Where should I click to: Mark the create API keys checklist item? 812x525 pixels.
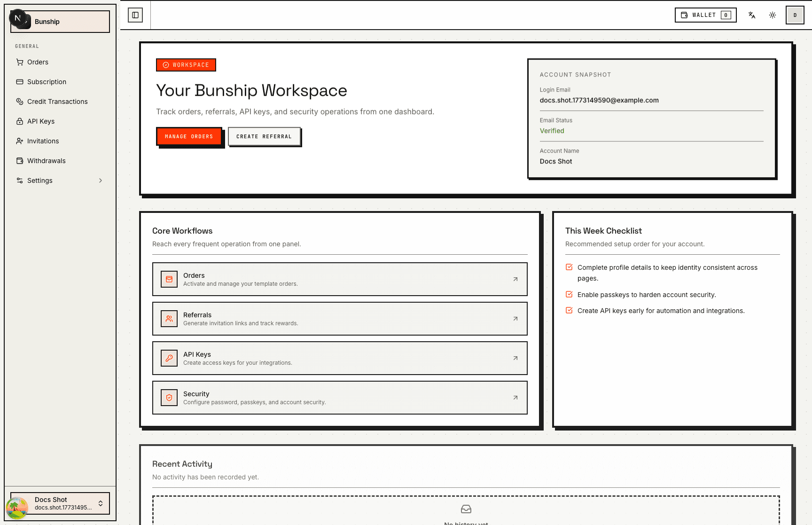click(569, 310)
